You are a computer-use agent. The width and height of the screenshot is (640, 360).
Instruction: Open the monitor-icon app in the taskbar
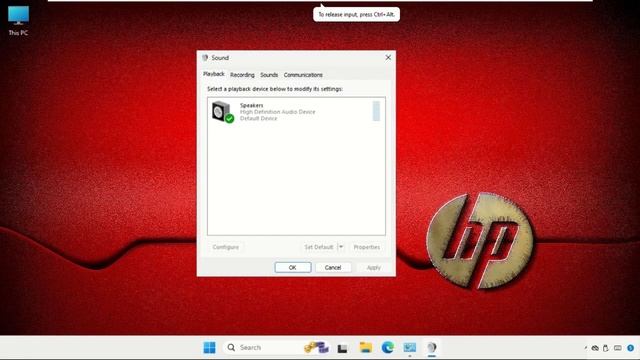(410, 347)
